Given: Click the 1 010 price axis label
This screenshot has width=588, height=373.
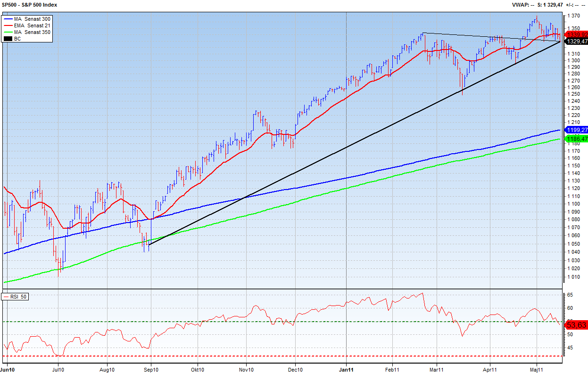Looking at the screenshot, I should click(575, 277).
